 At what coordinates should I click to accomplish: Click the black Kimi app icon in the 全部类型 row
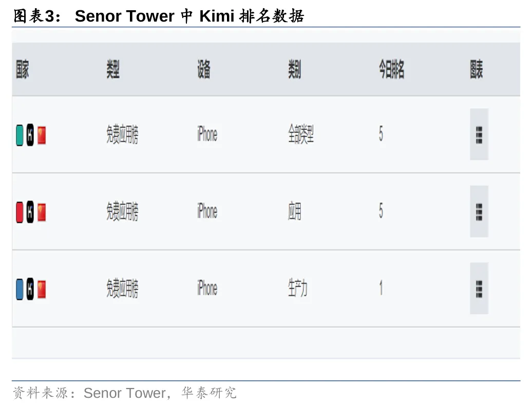pyautogui.click(x=30, y=135)
